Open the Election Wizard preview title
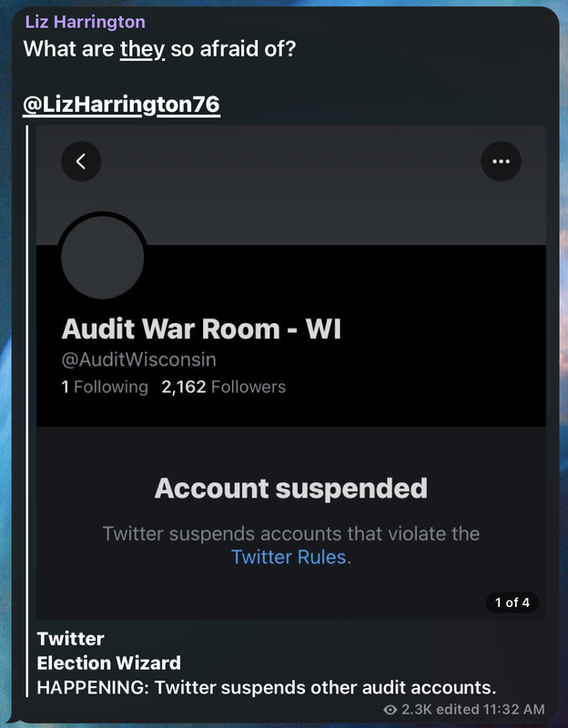568x728 pixels. pos(108,663)
